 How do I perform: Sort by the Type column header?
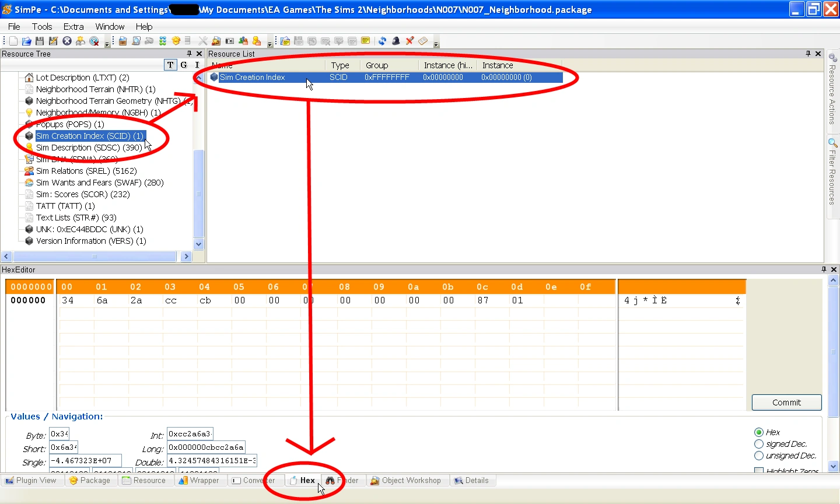point(342,65)
